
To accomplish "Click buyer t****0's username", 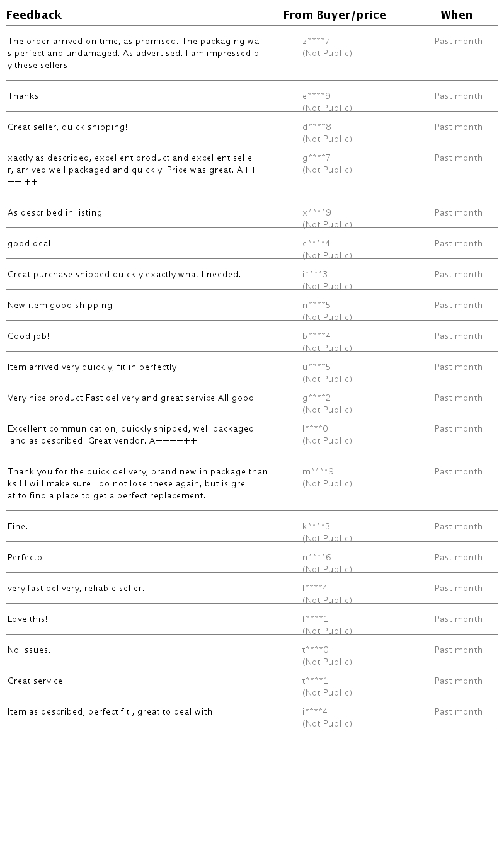I will 316,650.
